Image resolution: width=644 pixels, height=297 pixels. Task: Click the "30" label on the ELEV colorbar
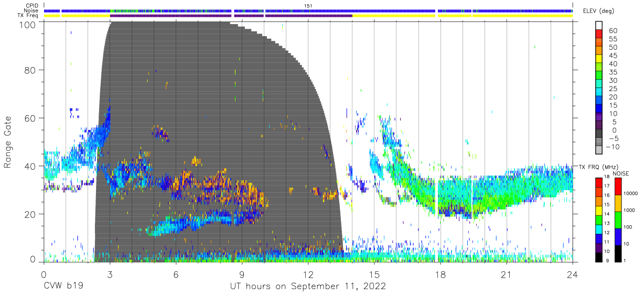pos(612,80)
